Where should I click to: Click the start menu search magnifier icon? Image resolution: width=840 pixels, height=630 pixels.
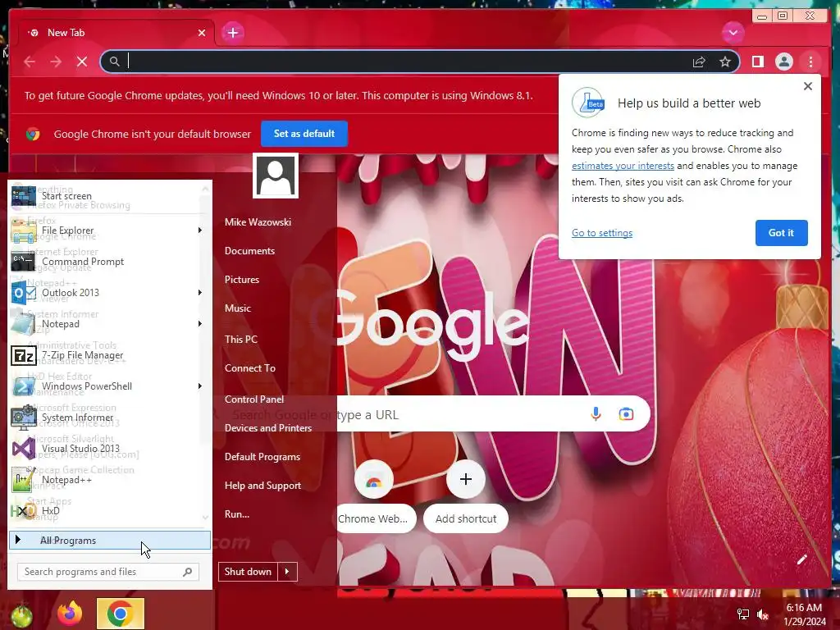click(x=188, y=572)
